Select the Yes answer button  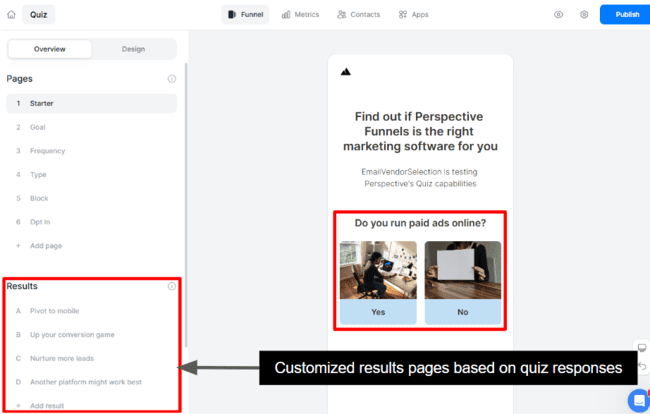(x=378, y=312)
